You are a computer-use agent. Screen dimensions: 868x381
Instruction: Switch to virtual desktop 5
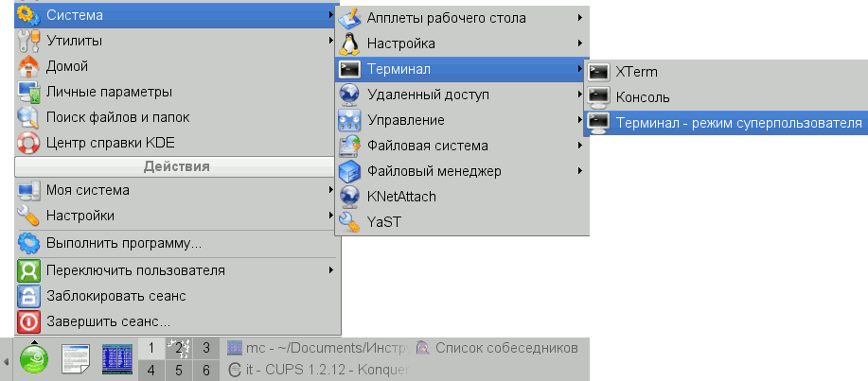pos(178,370)
